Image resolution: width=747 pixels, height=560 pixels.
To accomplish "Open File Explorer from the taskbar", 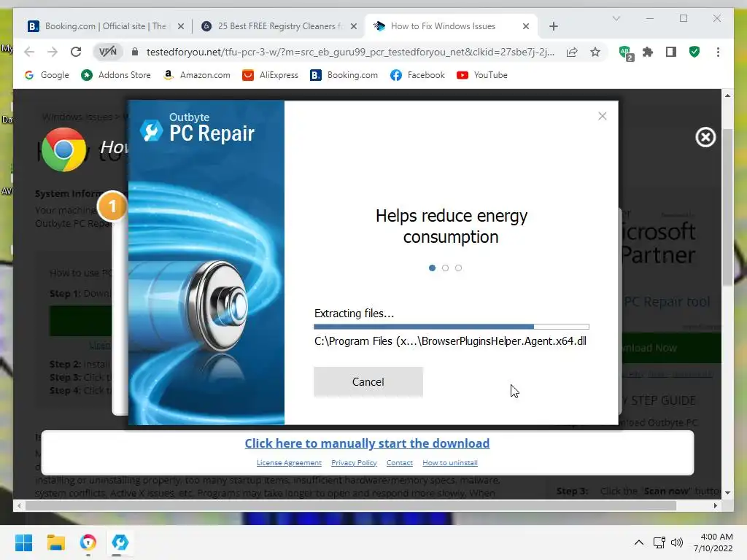I will [x=55, y=542].
